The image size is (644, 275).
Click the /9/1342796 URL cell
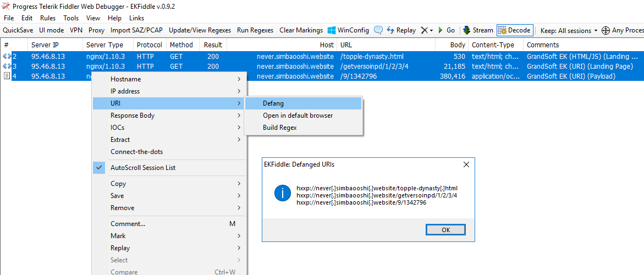tap(359, 76)
